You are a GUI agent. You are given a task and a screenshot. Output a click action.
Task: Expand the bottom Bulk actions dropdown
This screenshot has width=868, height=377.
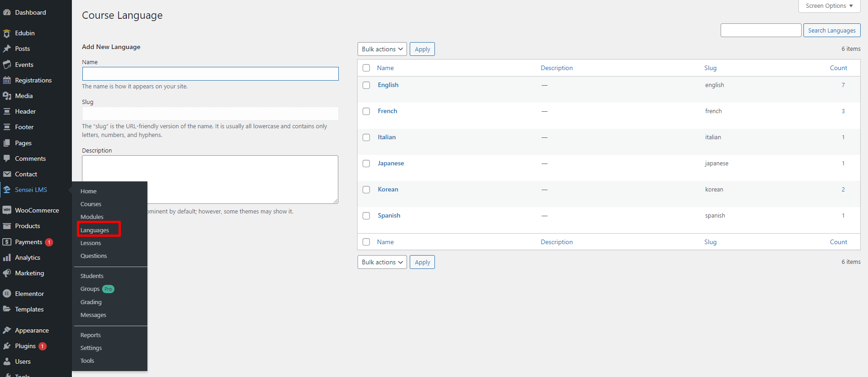382,262
